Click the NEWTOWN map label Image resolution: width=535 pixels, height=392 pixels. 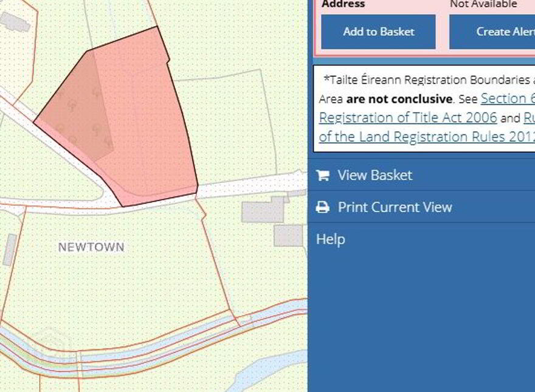91,247
